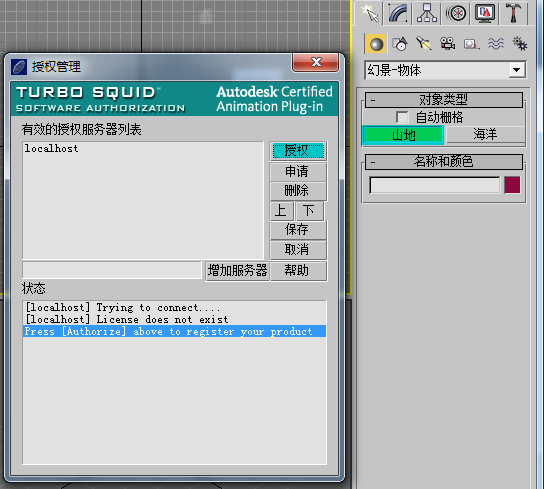Select the Cameras category icon
The width and height of the screenshot is (544, 489).
448,44
